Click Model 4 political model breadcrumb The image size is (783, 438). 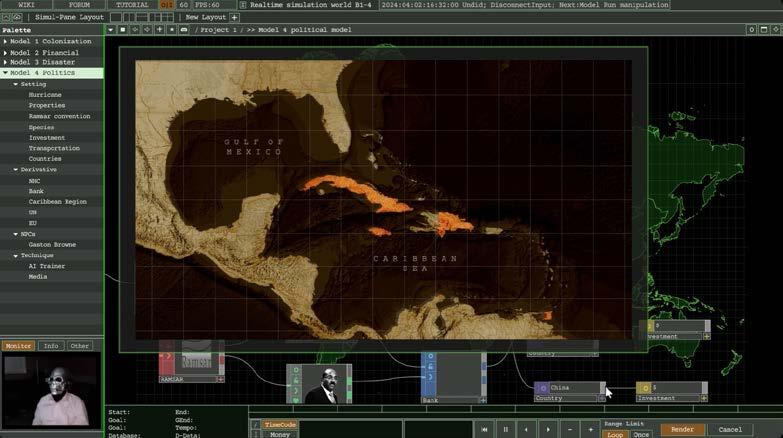[305, 30]
